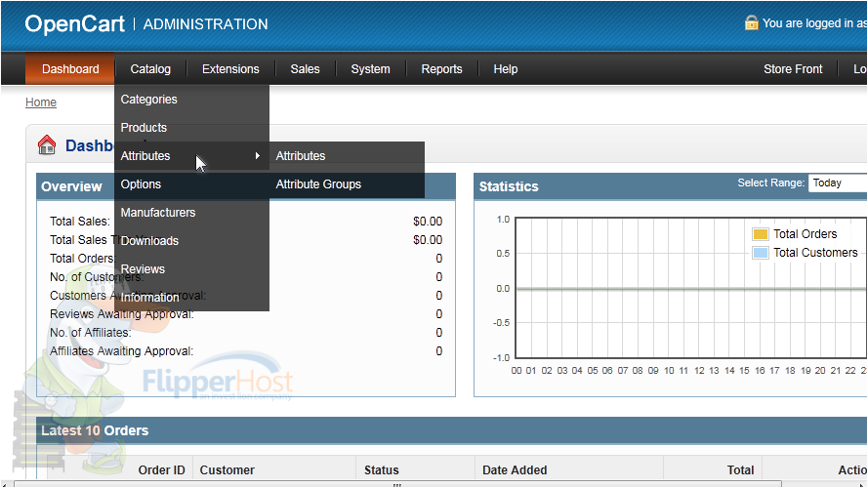This screenshot has height=488, width=868.
Task: Choose Attributes in the submenu
Action: point(347,156)
